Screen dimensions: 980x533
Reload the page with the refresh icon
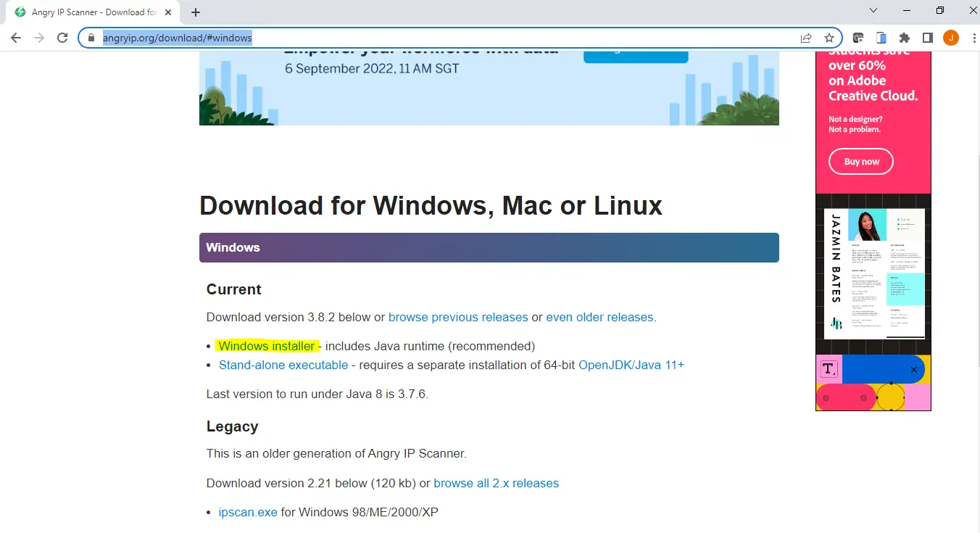pyautogui.click(x=62, y=38)
